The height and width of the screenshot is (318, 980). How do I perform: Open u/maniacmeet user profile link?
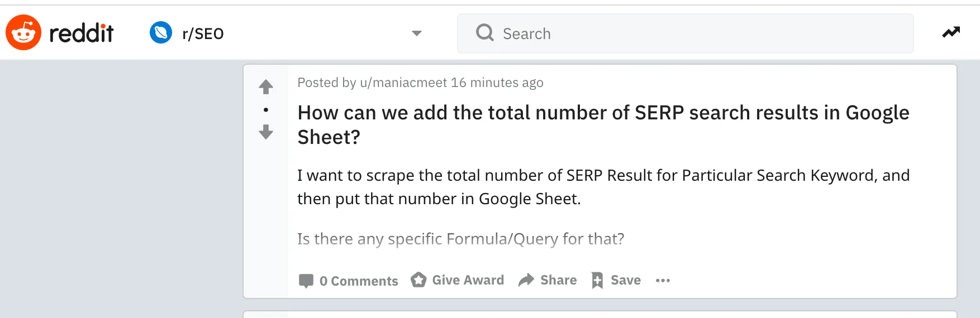click(403, 83)
